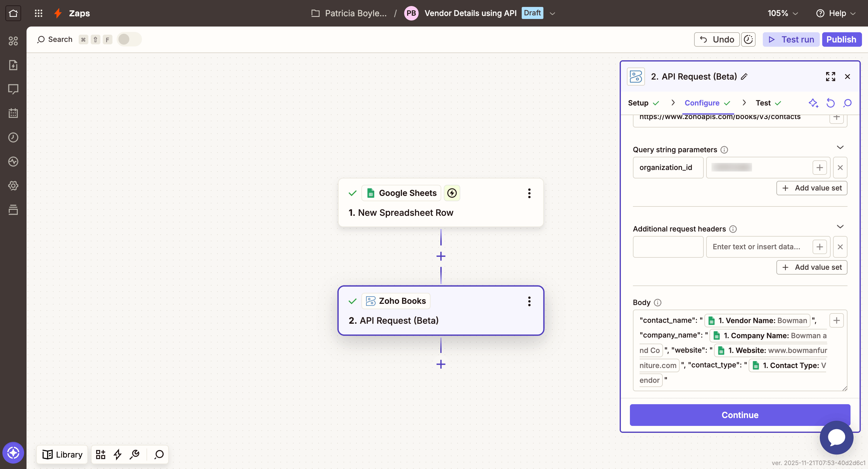Click the Publish button
Image resolution: width=868 pixels, height=469 pixels.
(841, 39)
